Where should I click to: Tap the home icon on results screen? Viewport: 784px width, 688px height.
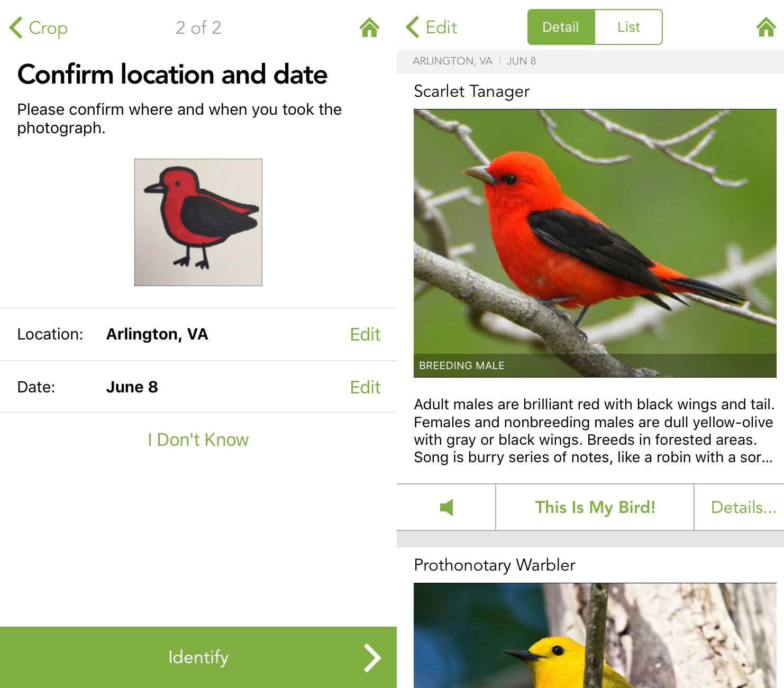point(766,27)
